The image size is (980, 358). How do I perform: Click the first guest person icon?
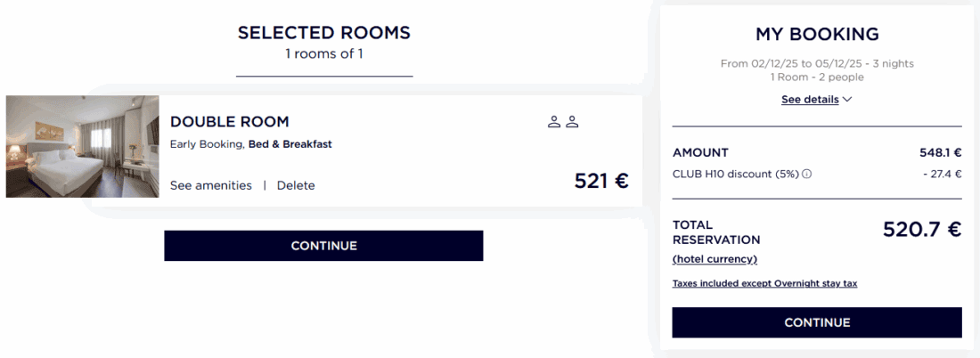click(554, 122)
